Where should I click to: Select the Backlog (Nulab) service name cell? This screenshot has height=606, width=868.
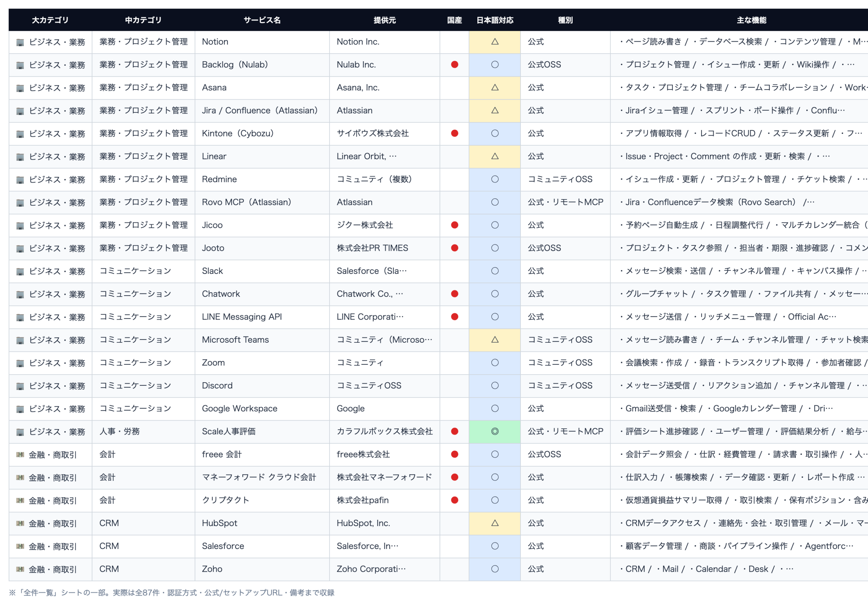point(262,65)
